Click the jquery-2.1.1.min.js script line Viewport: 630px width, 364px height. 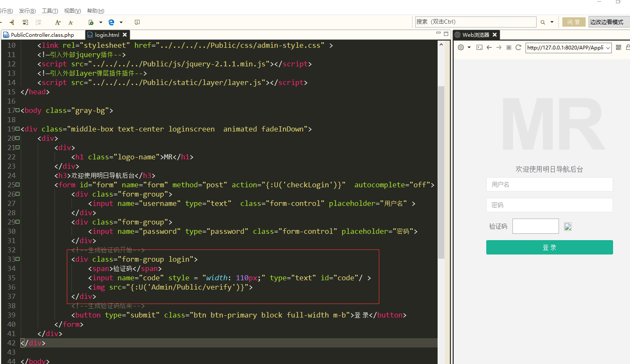coord(175,64)
